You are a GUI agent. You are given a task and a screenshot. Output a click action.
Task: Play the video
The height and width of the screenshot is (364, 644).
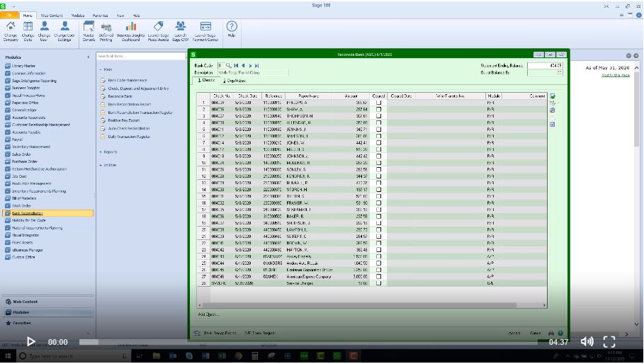(x=30, y=341)
